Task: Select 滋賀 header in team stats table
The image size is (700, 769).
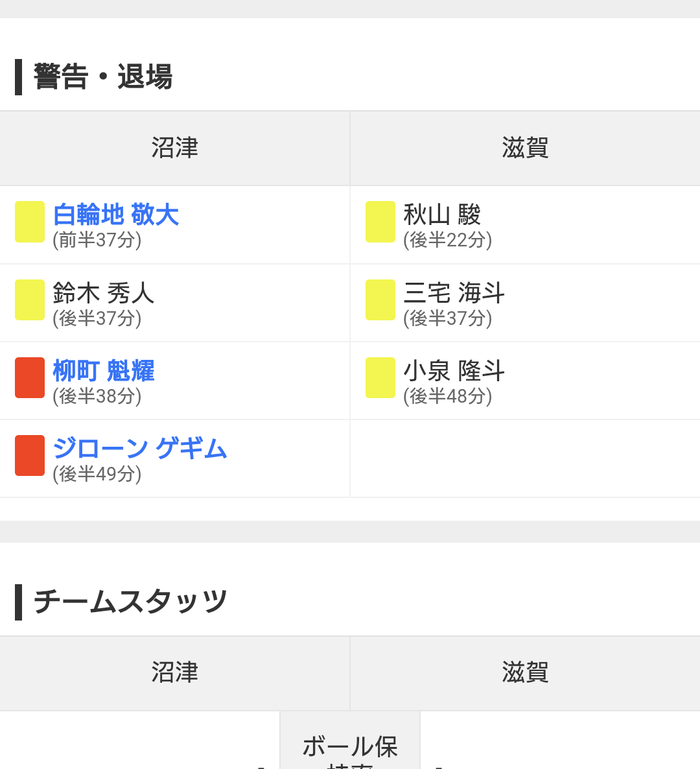Action: pyautogui.click(x=525, y=672)
